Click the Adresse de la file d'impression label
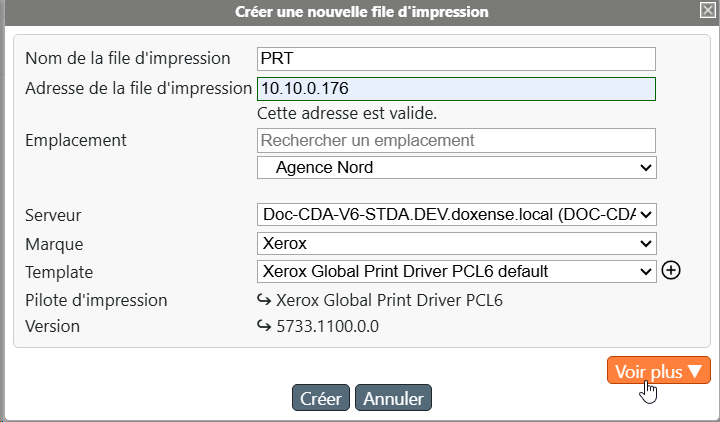The height and width of the screenshot is (422, 720). click(x=138, y=88)
